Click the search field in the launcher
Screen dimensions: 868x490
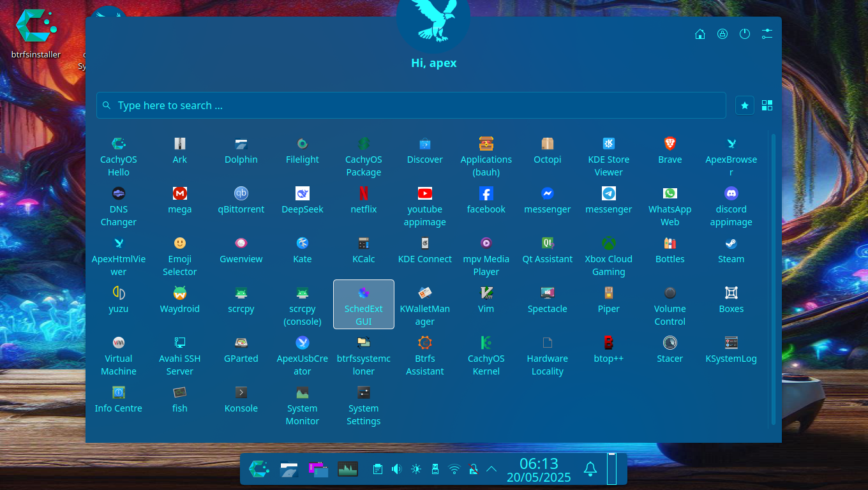tap(411, 105)
